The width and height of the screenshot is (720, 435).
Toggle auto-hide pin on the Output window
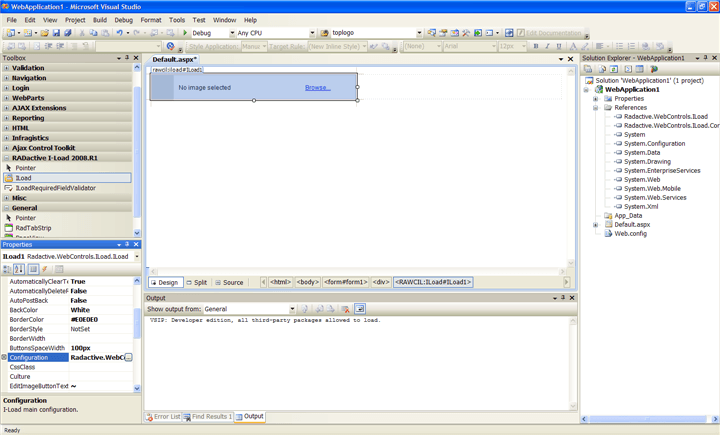tap(563, 298)
